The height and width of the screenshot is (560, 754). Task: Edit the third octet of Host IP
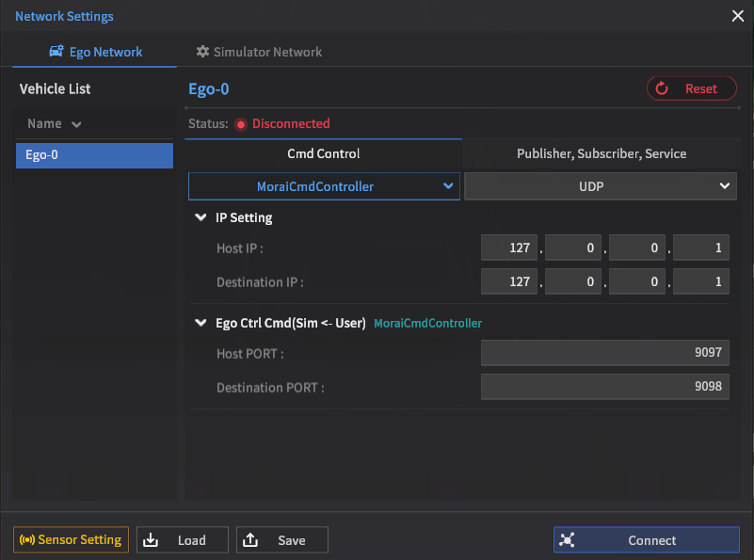click(x=636, y=248)
